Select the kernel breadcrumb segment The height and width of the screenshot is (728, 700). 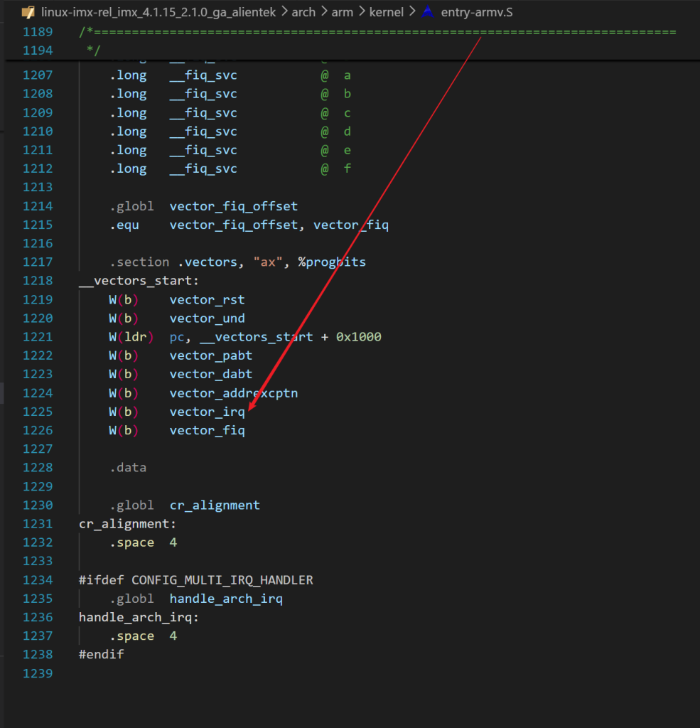tap(386, 12)
